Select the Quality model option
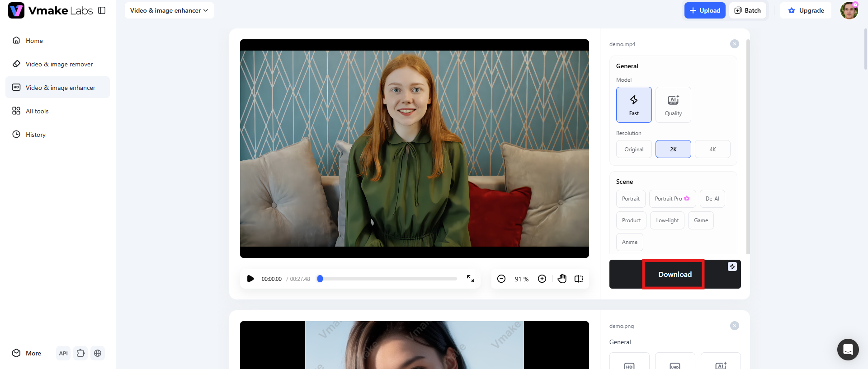The height and width of the screenshot is (369, 868). (x=673, y=105)
